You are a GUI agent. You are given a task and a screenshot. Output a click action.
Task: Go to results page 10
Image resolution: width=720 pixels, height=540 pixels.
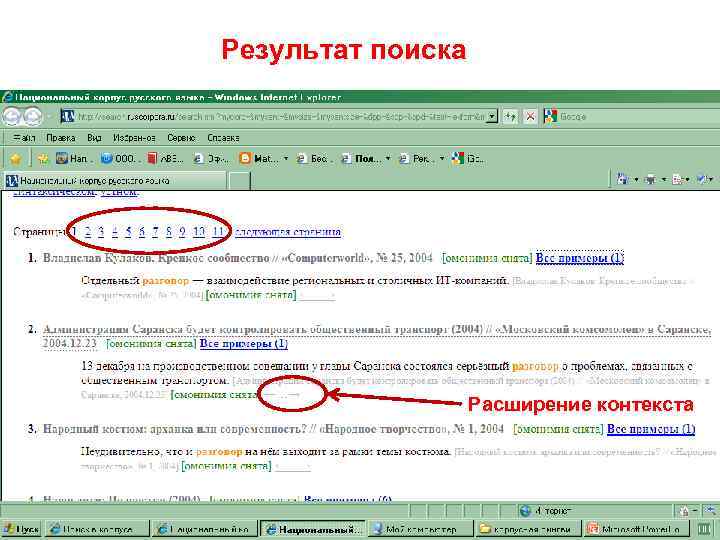[x=199, y=232]
